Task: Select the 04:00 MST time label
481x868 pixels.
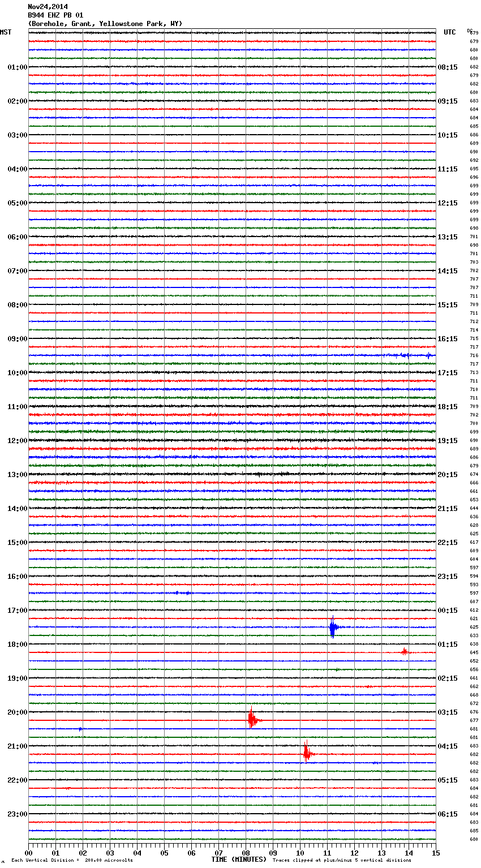Action: (18, 169)
